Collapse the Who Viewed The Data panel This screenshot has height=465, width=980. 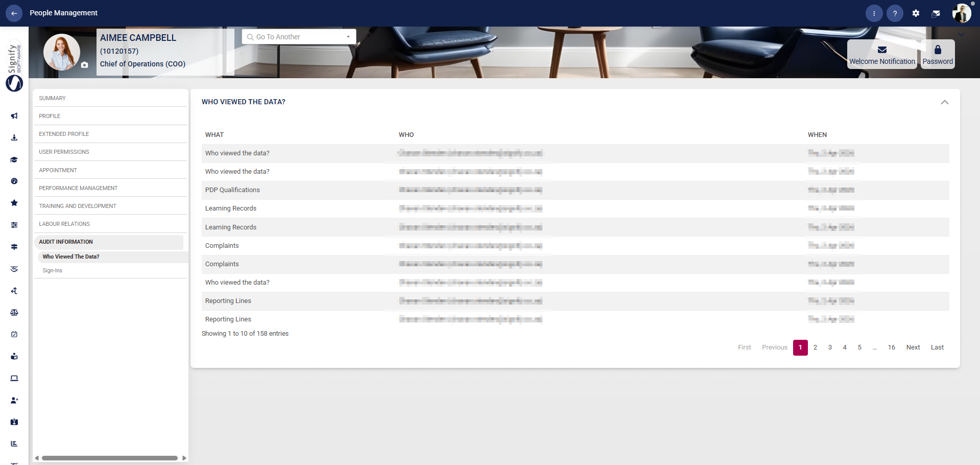click(x=944, y=102)
